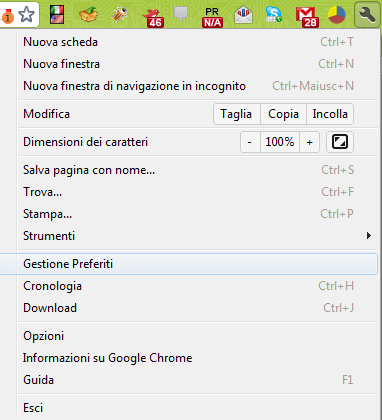Viewport: 382px width, 420px height.
Task: Click the bookmark star icon
Action: 27,14
